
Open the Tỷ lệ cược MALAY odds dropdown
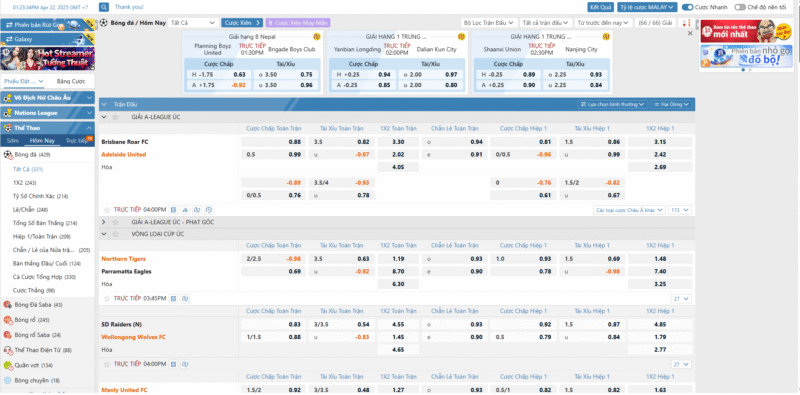tap(647, 7)
